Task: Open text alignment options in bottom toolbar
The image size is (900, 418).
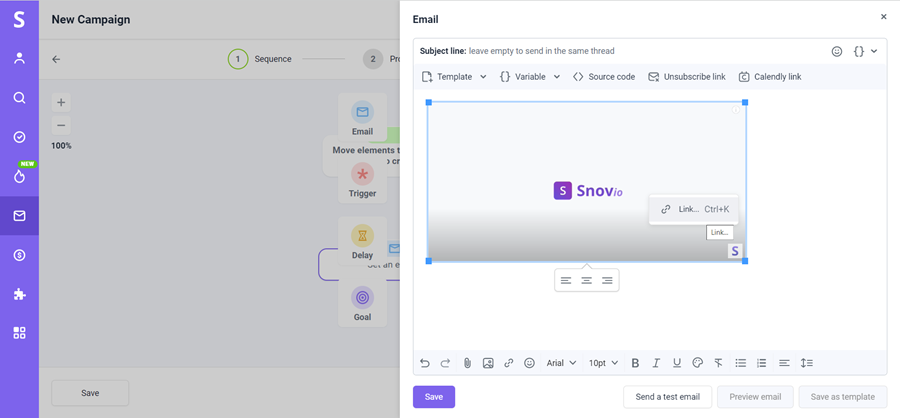Action: point(784,363)
